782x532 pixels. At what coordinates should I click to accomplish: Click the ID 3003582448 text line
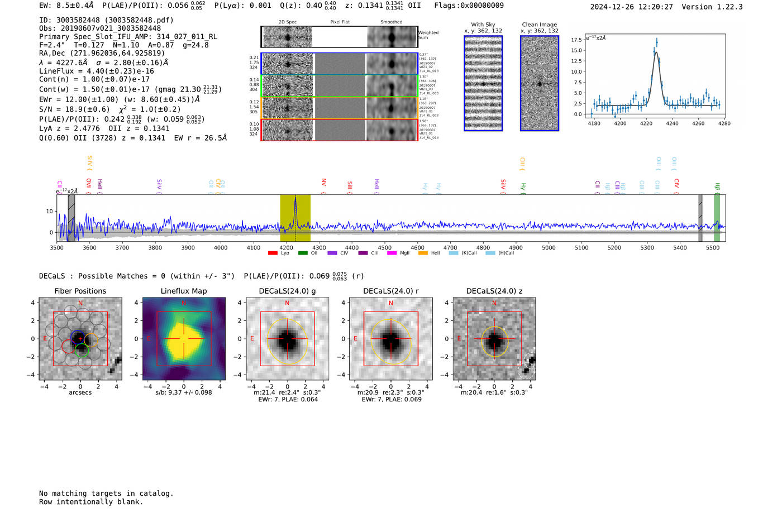pos(106,20)
